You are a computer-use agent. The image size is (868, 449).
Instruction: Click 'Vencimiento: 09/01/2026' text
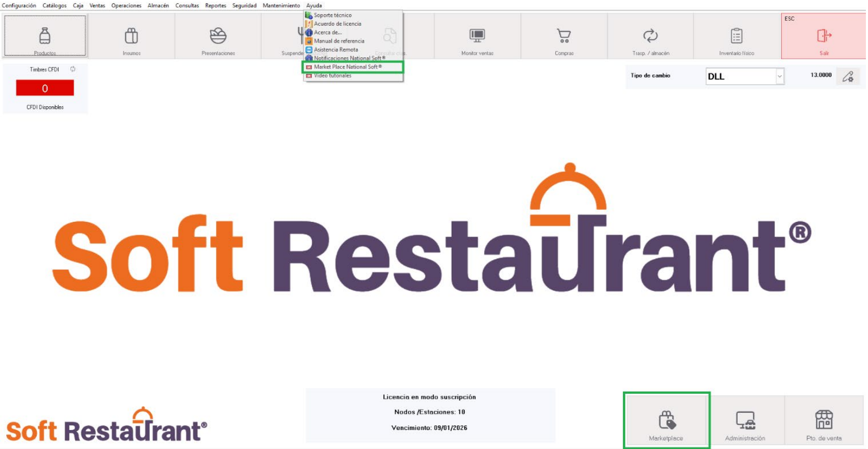(429, 428)
